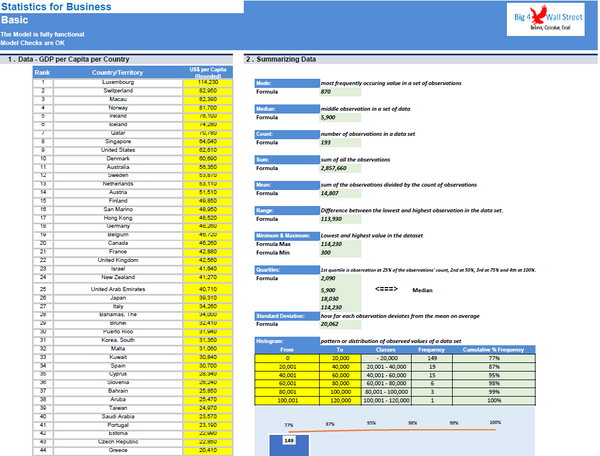The image size is (600, 456).
Task: Click the Histogram label cell
Action: (287, 341)
